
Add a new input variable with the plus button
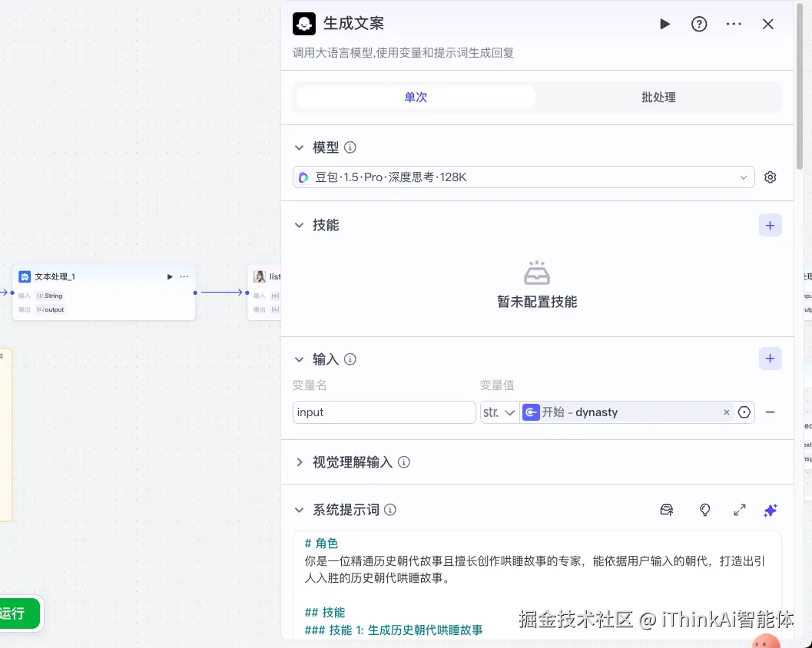tap(770, 358)
